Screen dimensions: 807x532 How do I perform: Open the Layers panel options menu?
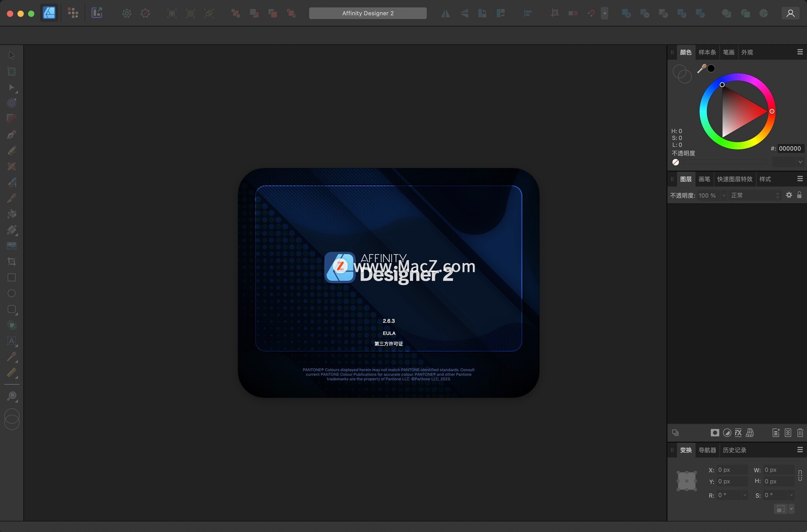pyautogui.click(x=800, y=179)
